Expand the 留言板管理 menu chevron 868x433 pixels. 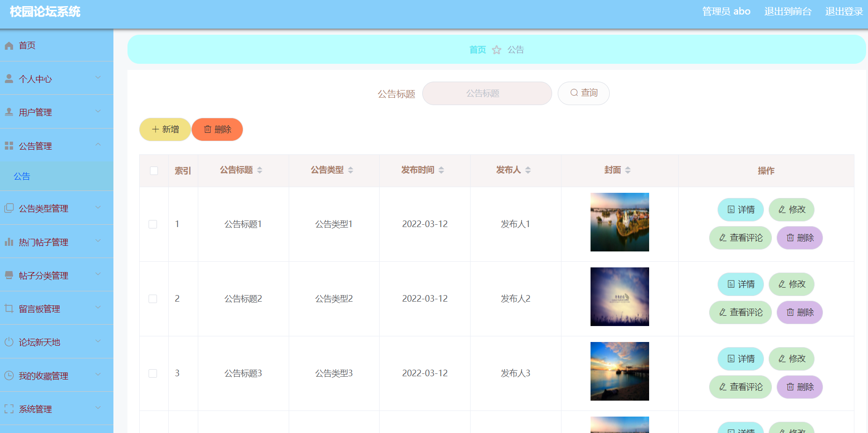coord(98,307)
